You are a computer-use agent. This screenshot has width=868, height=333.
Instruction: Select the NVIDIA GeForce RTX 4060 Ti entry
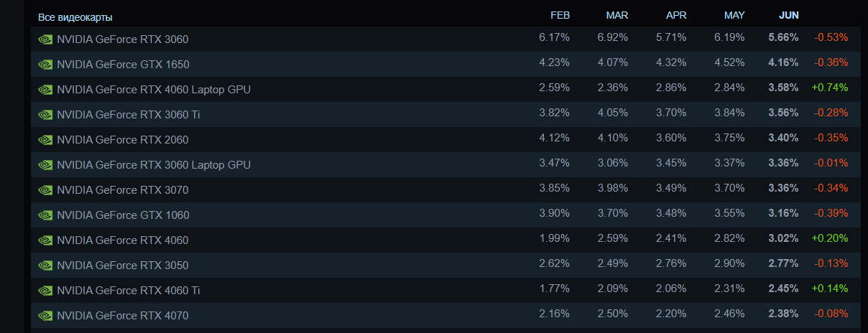[x=128, y=291]
